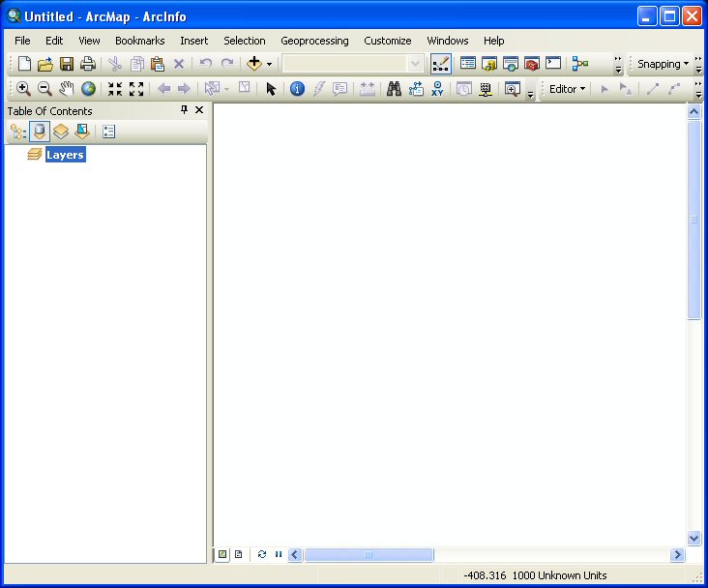Open the Create Viewer Window tool
Screen dimensions: 708x588
[513, 89]
